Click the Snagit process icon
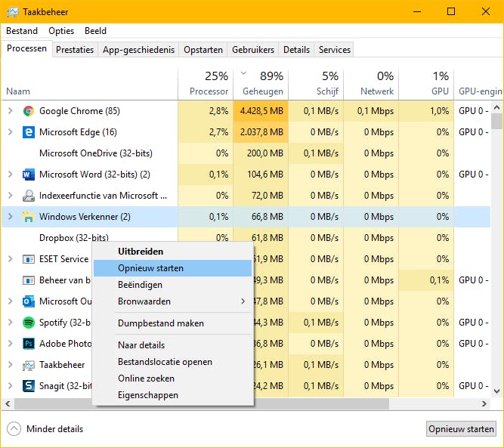The height and width of the screenshot is (448, 504). (x=29, y=386)
